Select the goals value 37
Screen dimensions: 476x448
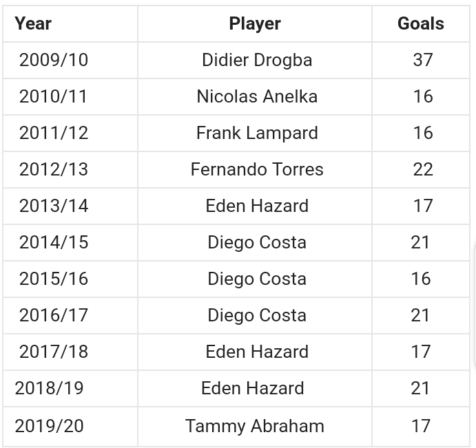422,60
